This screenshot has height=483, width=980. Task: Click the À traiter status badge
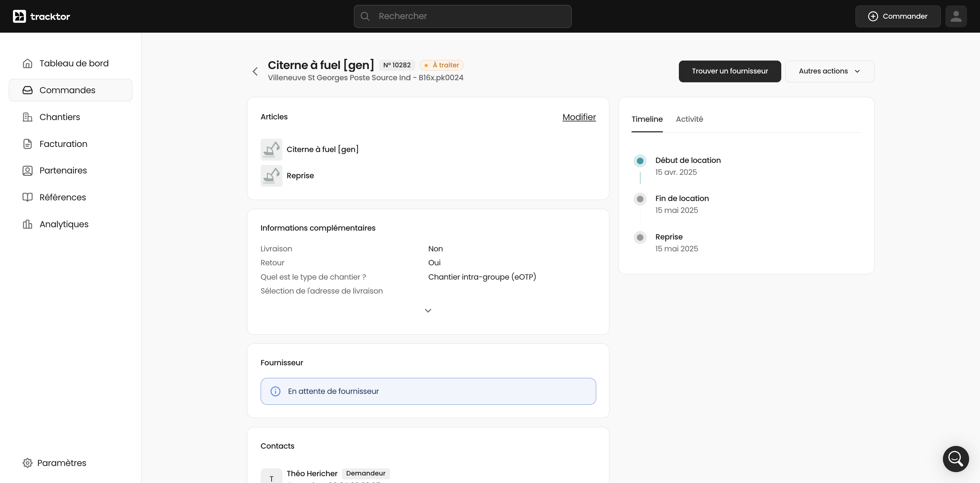click(441, 65)
